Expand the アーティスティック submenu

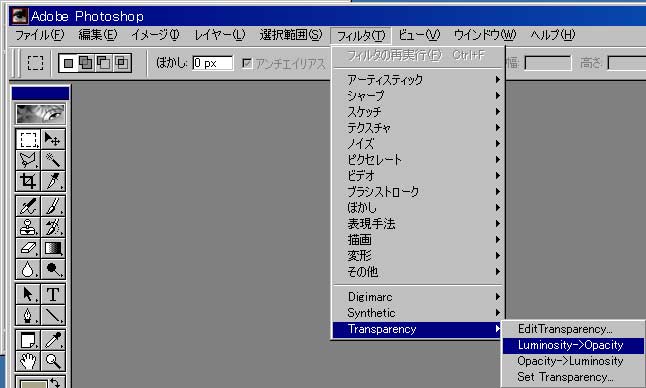[418, 79]
